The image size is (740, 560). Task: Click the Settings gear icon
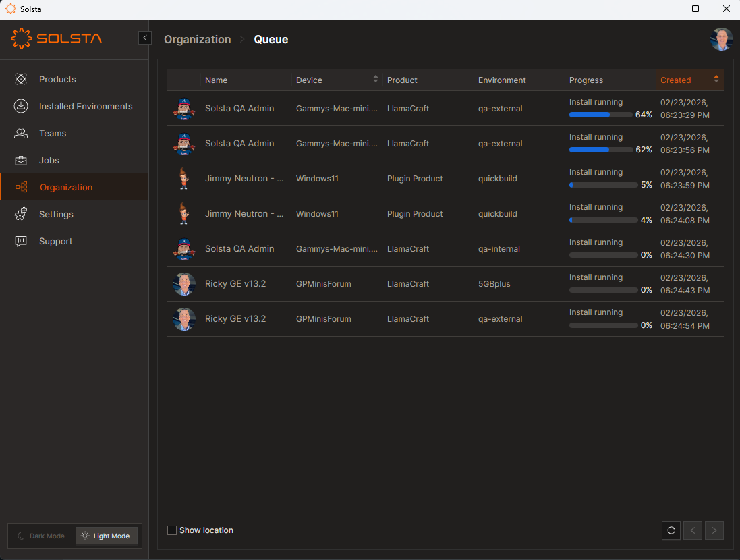pyautogui.click(x=21, y=214)
